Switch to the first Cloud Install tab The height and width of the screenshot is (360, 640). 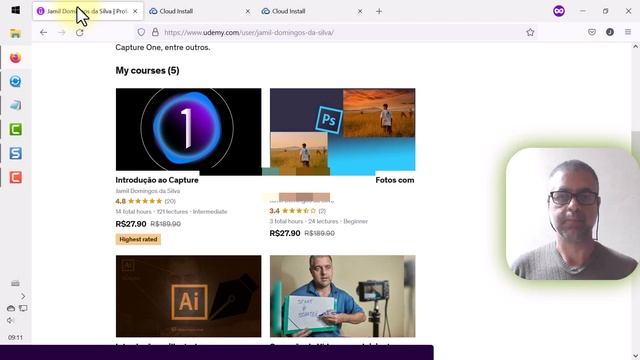pyautogui.click(x=200, y=11)
